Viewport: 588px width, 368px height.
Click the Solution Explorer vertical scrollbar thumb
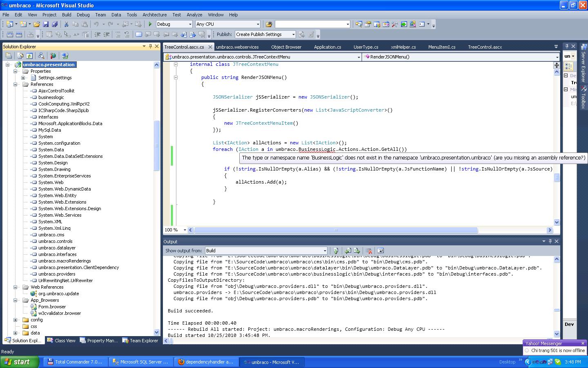point(156,146)
